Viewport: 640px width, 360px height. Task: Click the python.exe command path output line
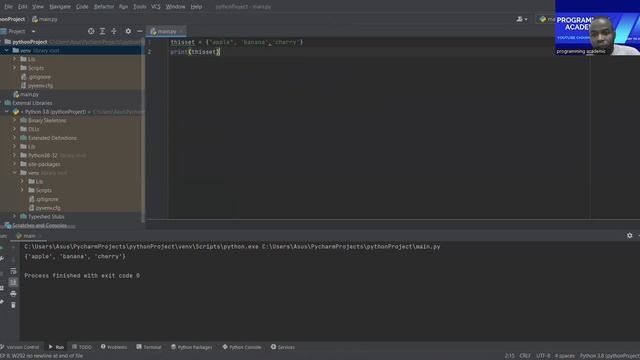(x=232, y=247)
